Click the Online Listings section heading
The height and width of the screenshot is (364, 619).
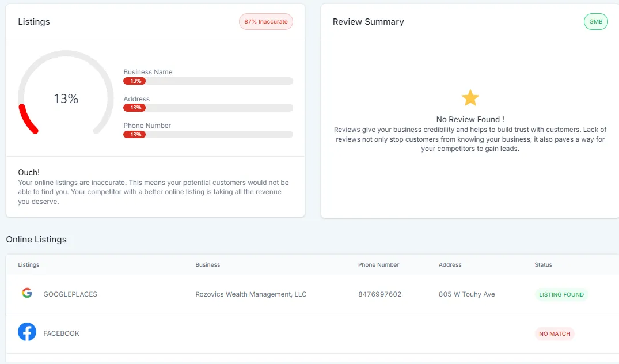tap(36, 239)
